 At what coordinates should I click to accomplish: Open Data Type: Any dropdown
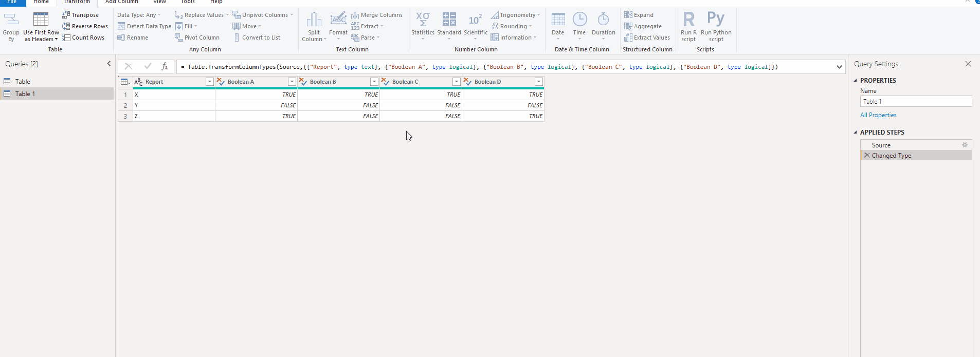[x=139, y=15]
